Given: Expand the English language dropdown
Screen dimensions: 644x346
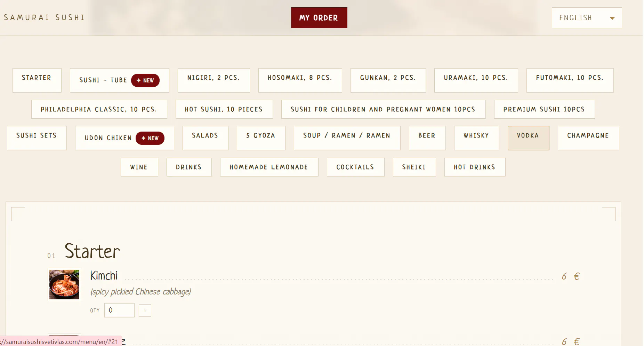Looking at the screenshot, I should [587, 18].
